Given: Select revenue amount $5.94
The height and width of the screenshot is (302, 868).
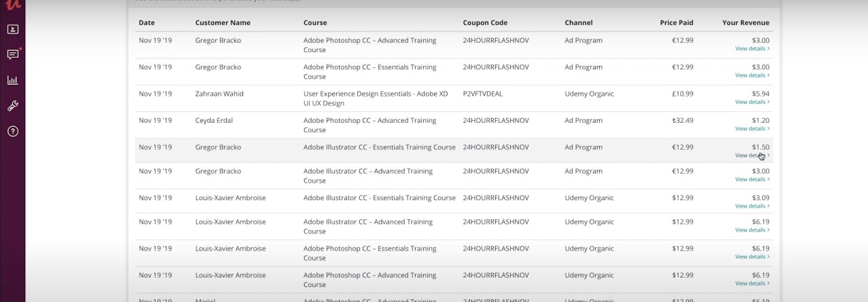Looking at the screenshot, I should pos(761,94).
